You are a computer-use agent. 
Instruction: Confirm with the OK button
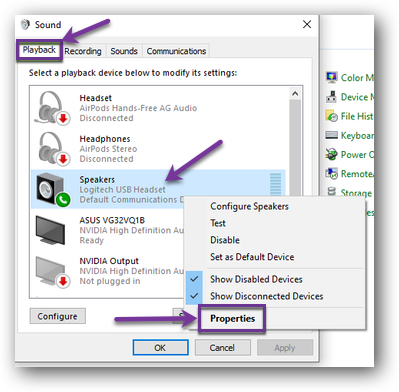160,348
